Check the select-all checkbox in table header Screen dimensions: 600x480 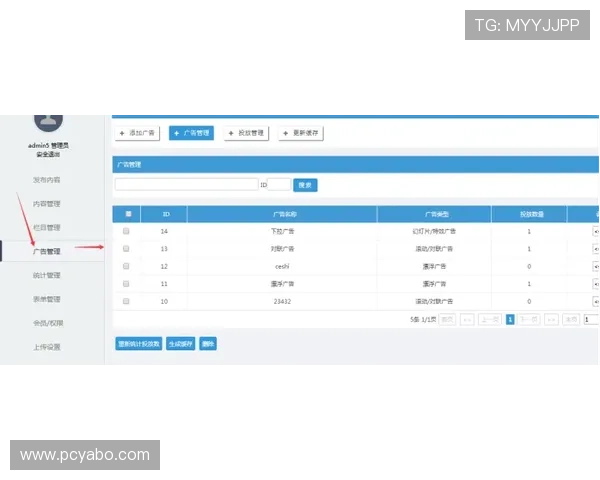[127, 214]
